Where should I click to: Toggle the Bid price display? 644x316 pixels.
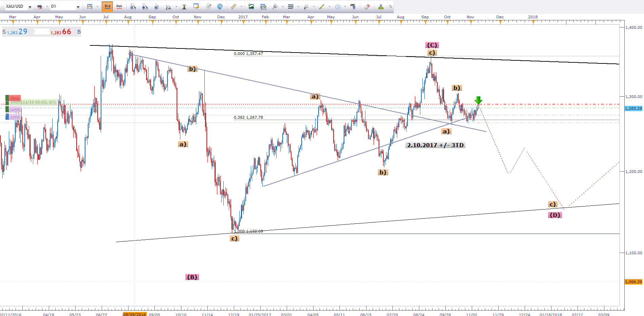107,6
